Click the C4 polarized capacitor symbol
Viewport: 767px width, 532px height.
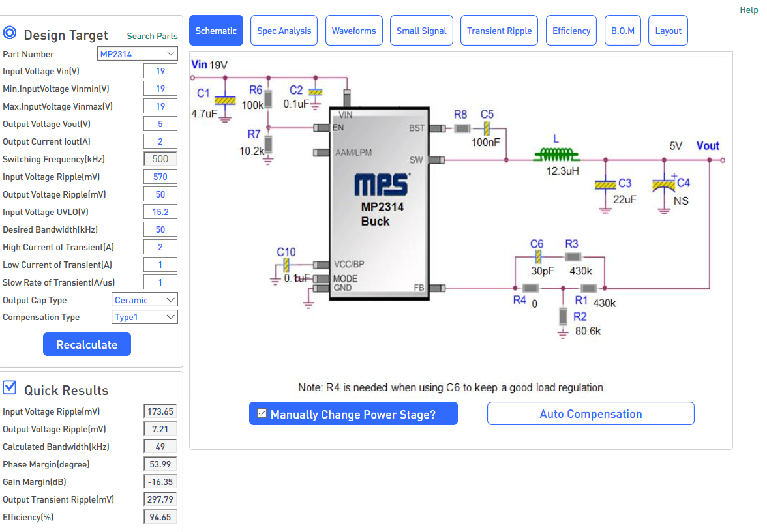664,185
